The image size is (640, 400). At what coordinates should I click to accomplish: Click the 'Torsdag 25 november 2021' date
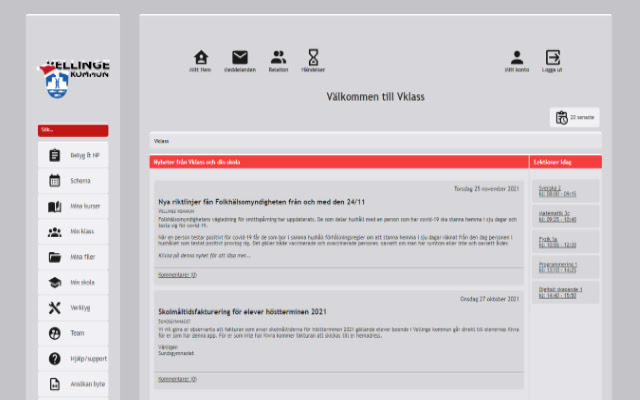pyautogui.click(x=487, y=189)
